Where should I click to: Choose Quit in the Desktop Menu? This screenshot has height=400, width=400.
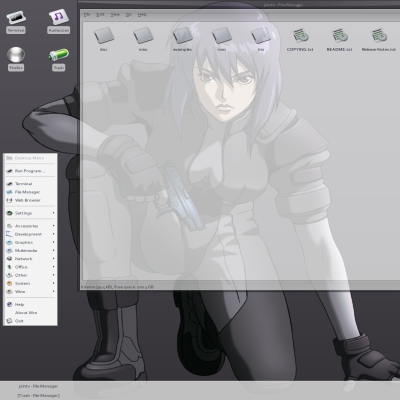(30, 321)
